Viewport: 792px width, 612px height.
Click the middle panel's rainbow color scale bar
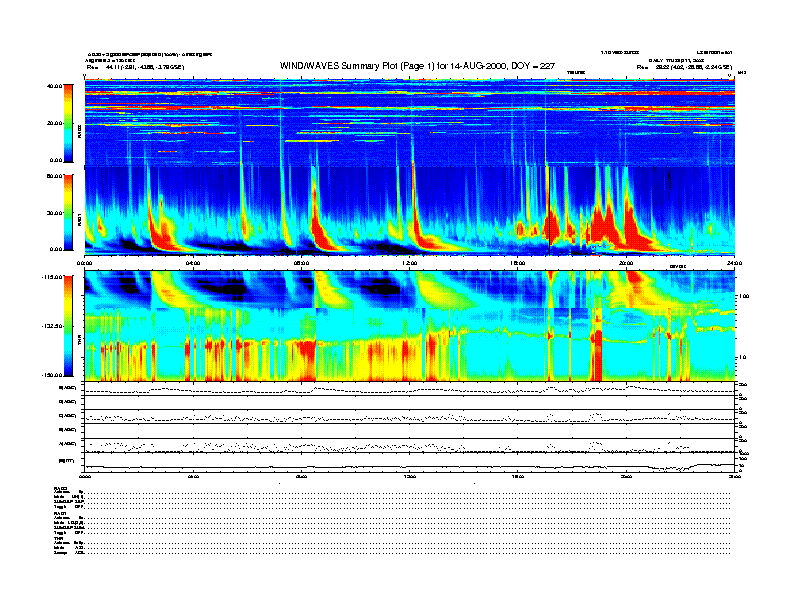coord(66,211)
